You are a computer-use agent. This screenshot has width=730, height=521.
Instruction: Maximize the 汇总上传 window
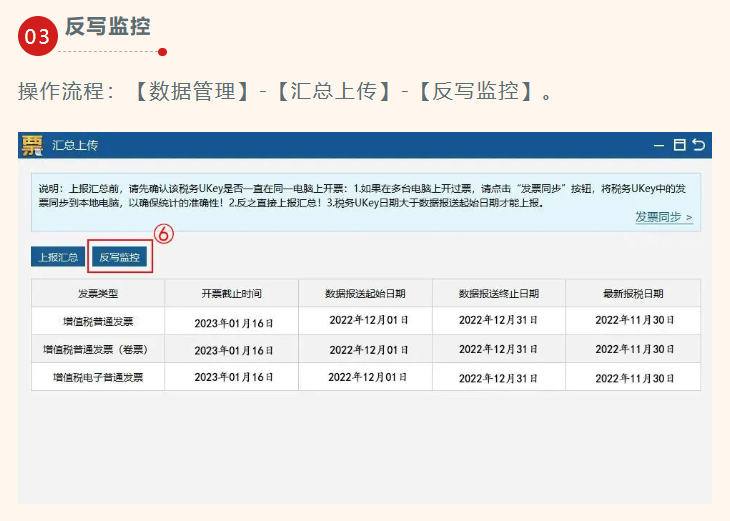tap(679, 145)
